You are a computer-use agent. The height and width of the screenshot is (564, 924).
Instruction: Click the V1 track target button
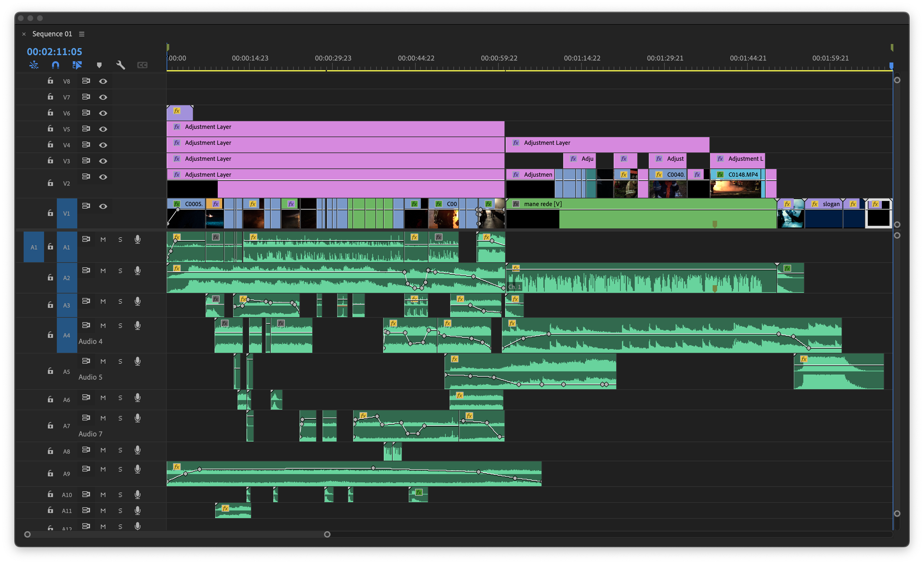click(67, 213)
